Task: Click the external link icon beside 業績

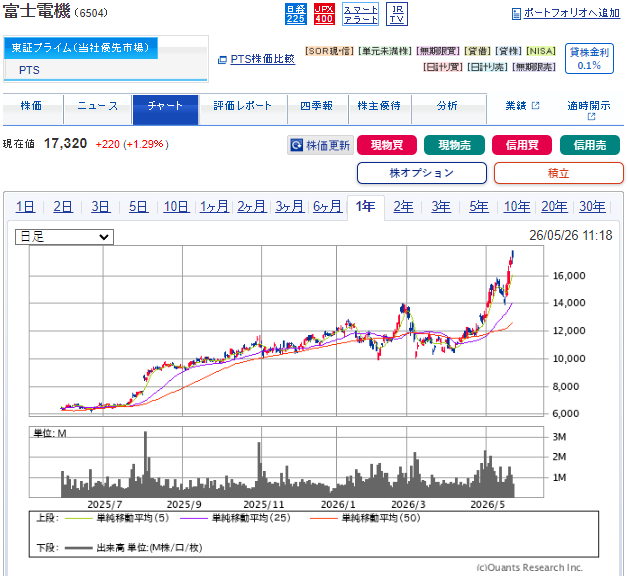Action: (535, 106)
